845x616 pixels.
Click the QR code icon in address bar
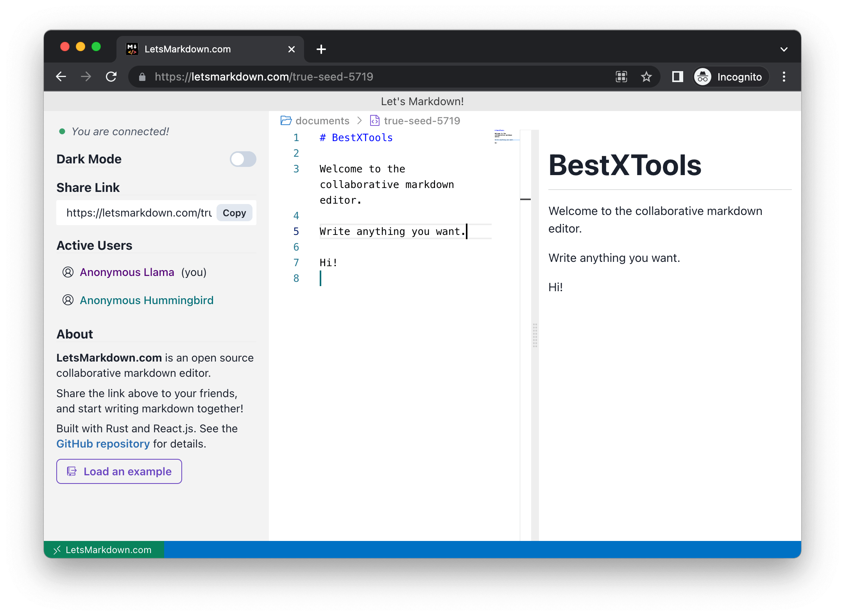point(621,77)
